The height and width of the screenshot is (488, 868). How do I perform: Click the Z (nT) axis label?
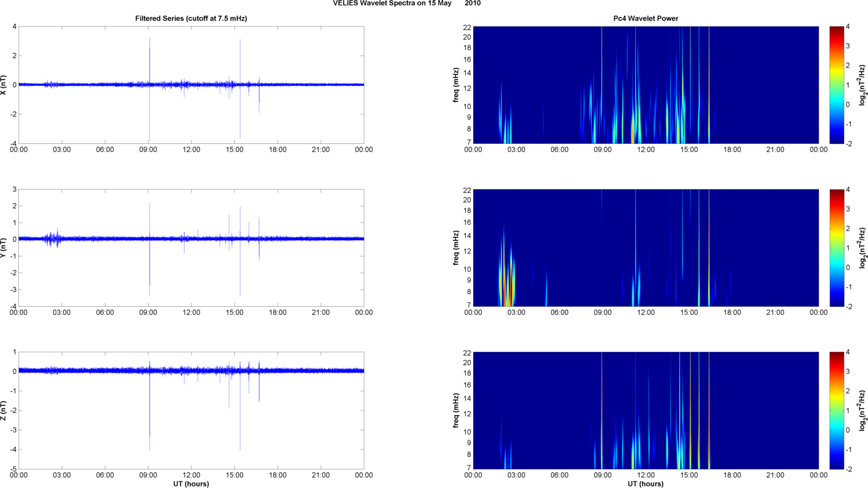4,411
